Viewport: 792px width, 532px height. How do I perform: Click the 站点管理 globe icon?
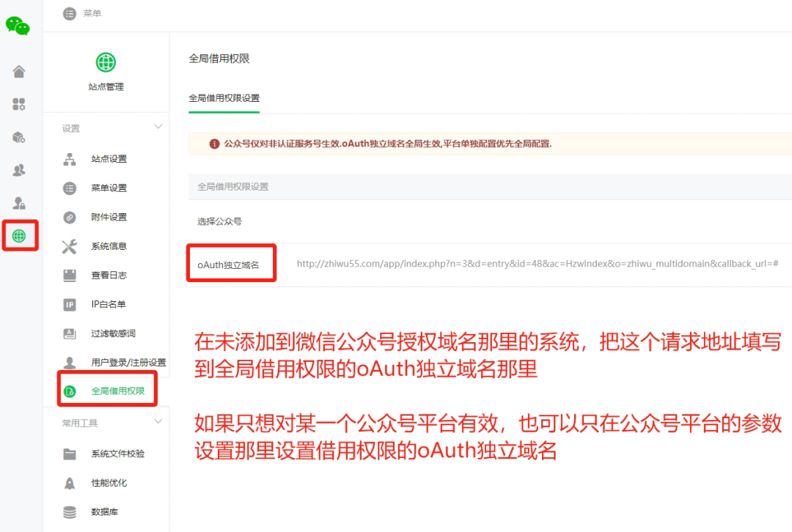(x=106, y=62)
